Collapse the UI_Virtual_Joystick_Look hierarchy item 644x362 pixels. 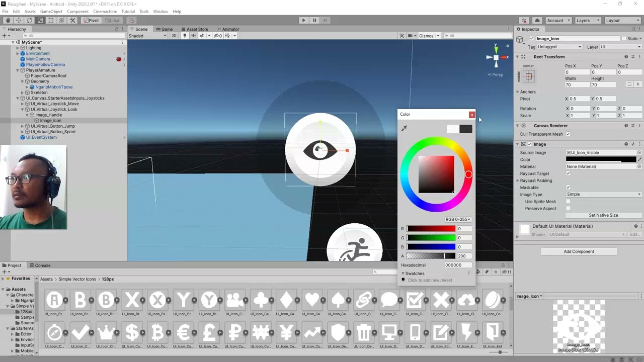(x=23, y=109)
